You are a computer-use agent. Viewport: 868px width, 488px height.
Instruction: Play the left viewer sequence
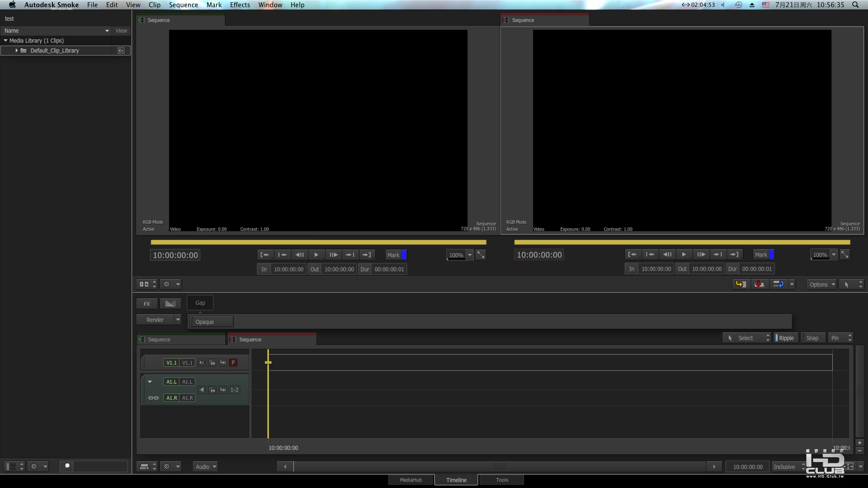pos(316,255)
